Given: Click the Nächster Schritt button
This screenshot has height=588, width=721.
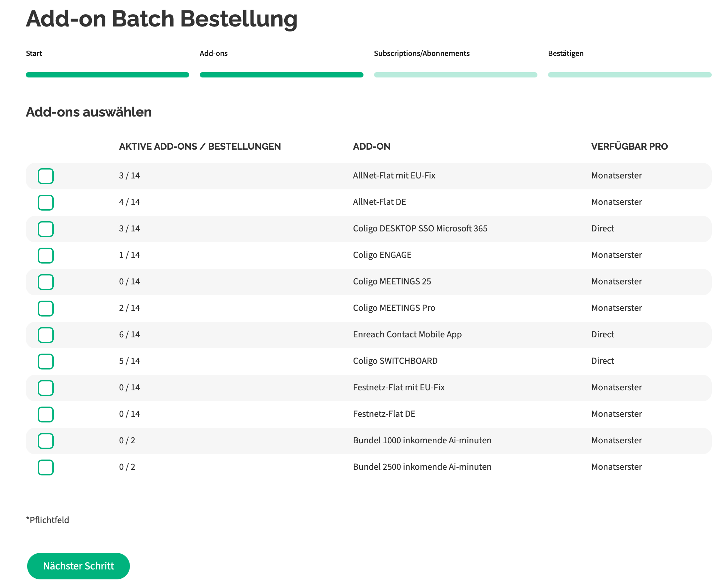Looking at the screenshot, I should tap(78, 566).
